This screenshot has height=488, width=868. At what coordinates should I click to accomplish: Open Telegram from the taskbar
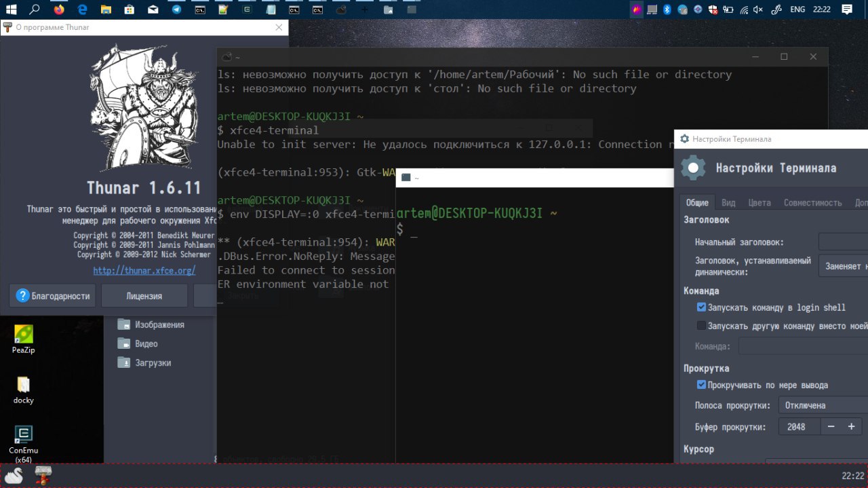point(177,10)
